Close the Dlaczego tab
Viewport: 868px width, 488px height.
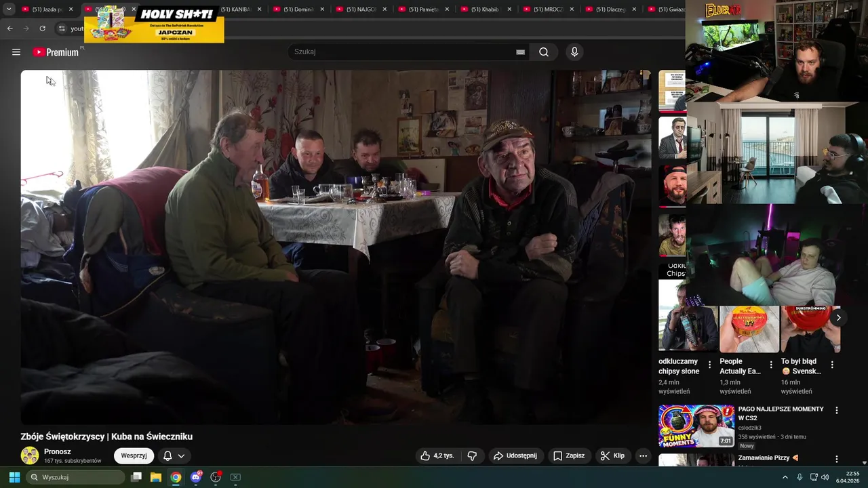[634, 9]
